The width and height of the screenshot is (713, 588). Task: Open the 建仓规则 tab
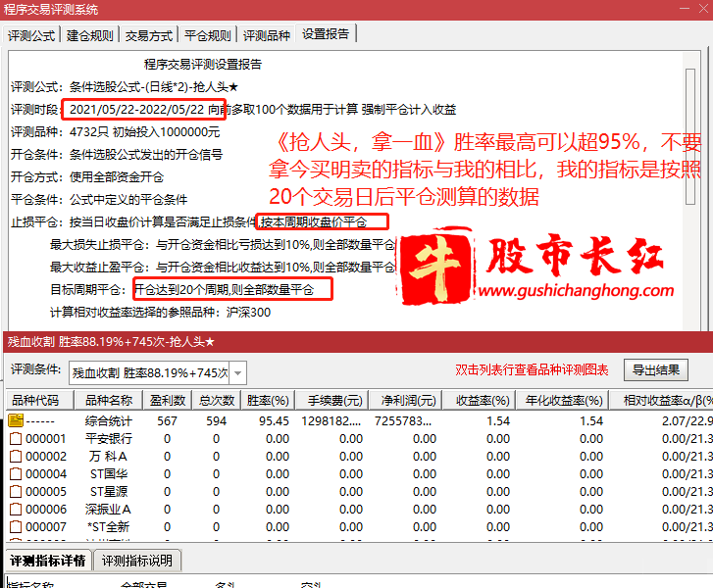[x=90, y=35]
